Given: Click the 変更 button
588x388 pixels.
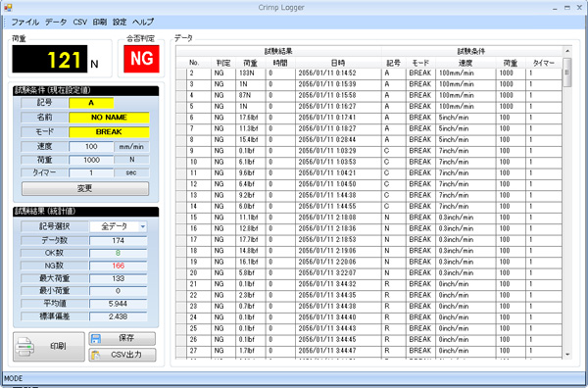Looking at the screenshot, I should [85, 188].
